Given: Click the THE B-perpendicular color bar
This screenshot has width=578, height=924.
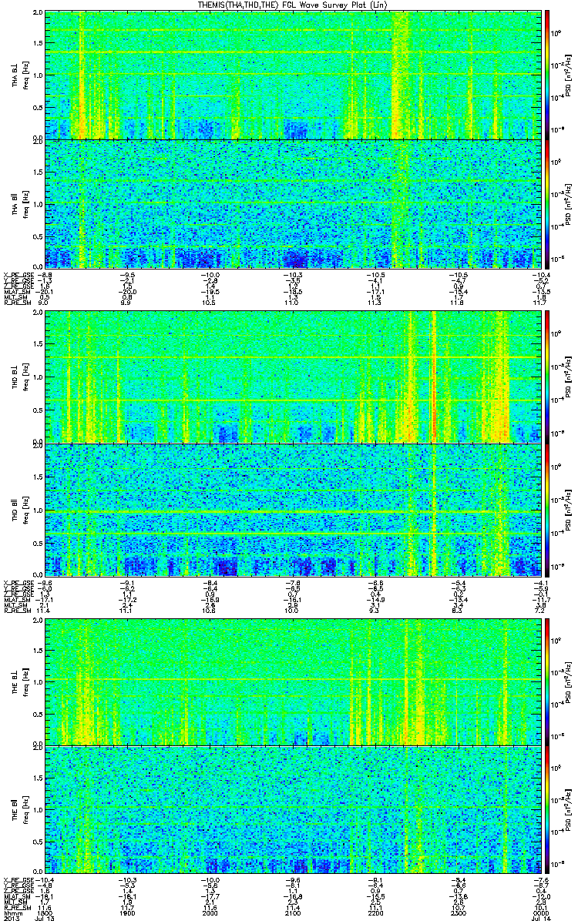Looking at the screenshot, I should [548, 681].
